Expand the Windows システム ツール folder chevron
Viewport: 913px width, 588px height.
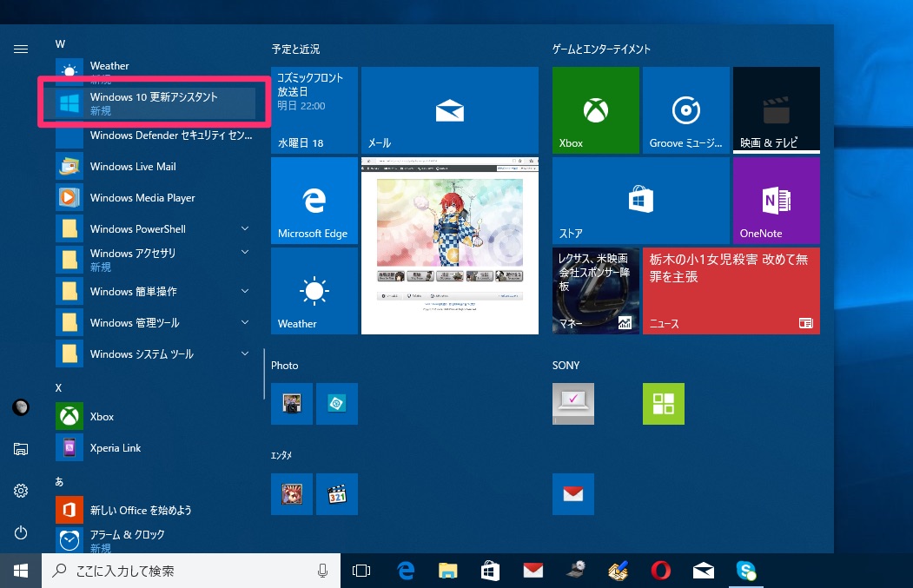(x=245, y=353)
